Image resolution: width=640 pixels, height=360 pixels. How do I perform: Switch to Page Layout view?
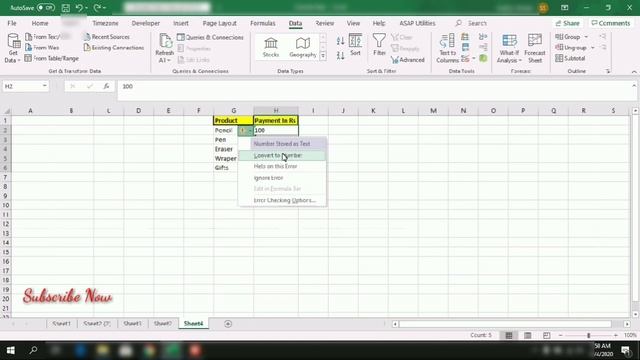point(527,335)
